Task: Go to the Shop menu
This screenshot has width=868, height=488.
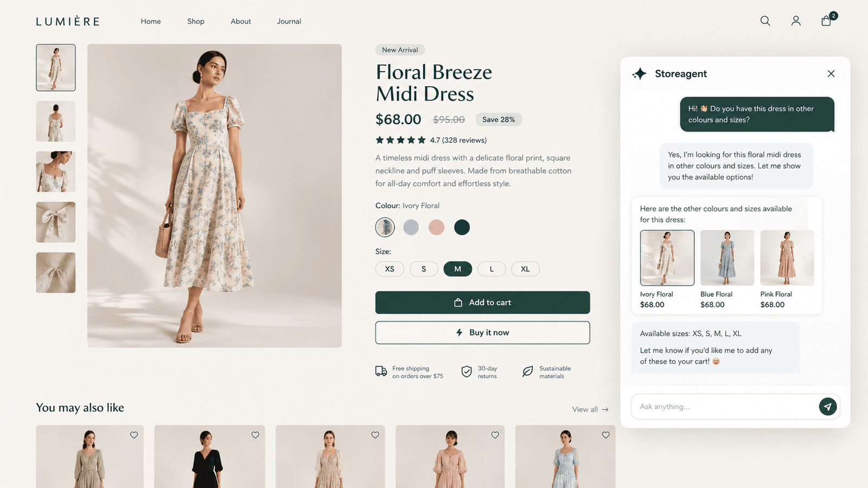Action: point(196,21)
